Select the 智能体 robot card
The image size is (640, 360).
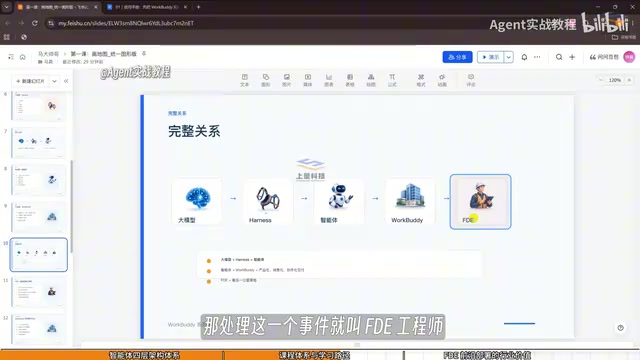tap(339, 202)
